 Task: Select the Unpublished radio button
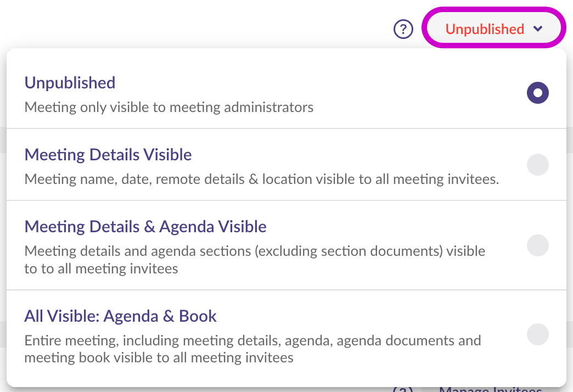point(537,93)
